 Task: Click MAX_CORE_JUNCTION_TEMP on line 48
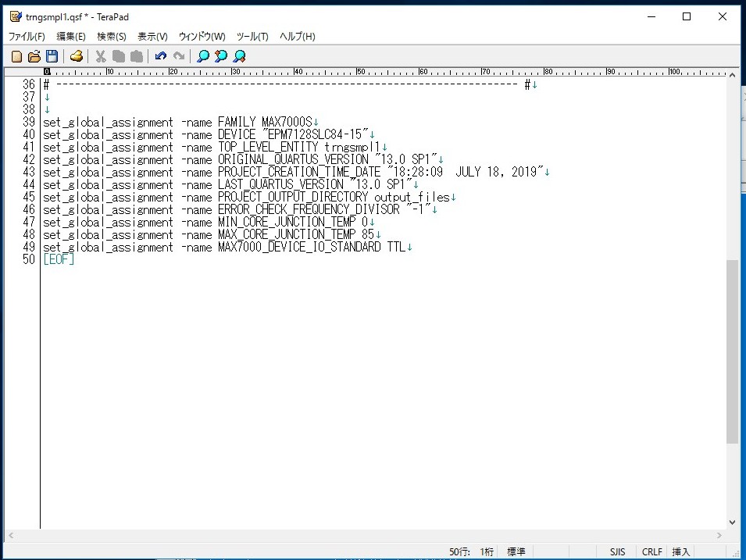point(287,234)
